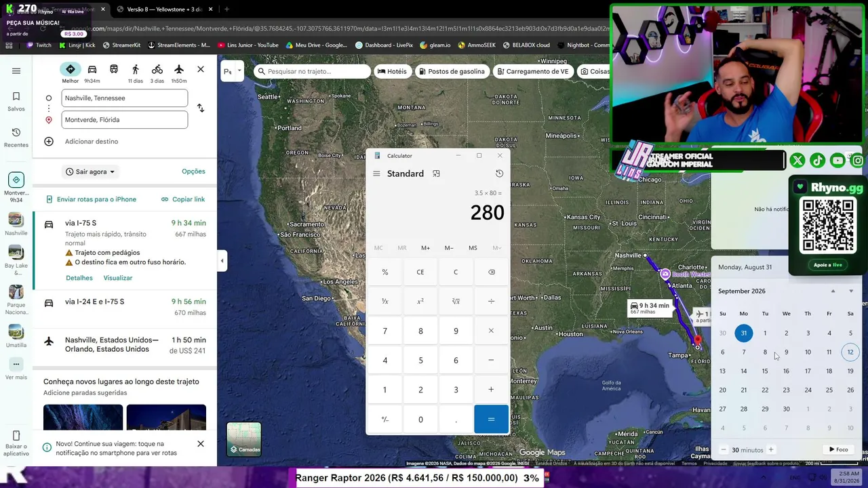Open Salvos in the Maps sidebar

16,101
